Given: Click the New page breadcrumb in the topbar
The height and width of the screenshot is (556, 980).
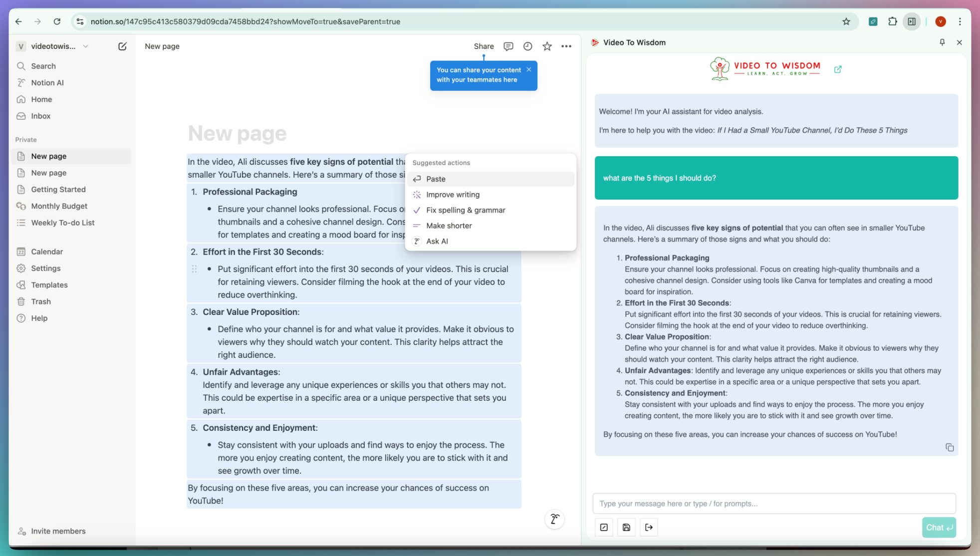Looking at the screenshot, I should (162, 46).
